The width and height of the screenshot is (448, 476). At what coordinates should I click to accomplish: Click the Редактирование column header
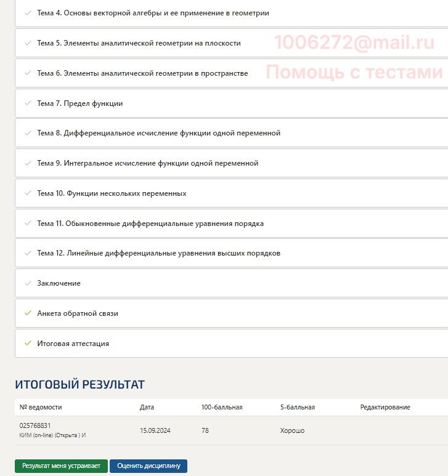point(385,407)
